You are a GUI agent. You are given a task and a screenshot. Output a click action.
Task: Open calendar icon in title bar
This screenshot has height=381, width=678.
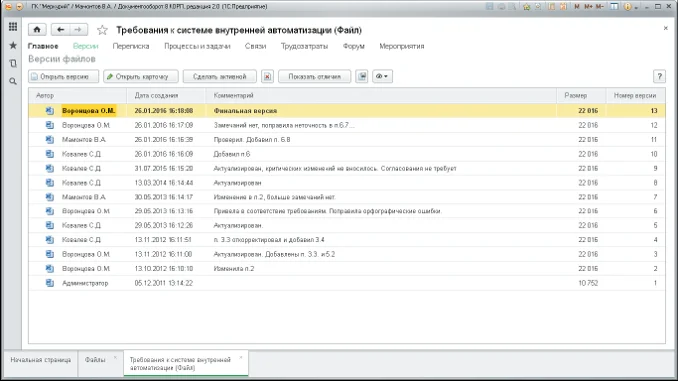563,6
